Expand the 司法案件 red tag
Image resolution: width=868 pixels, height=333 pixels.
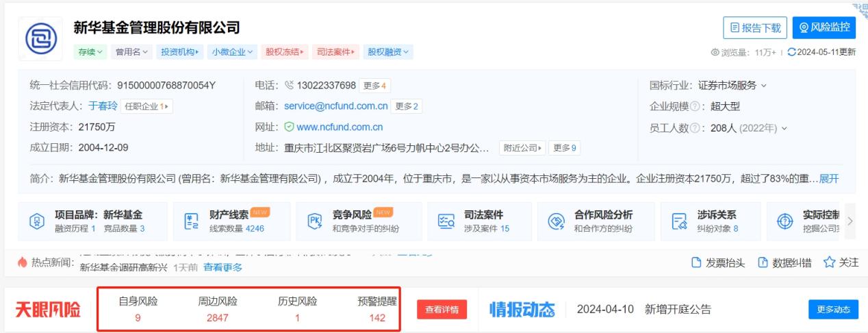click(336, 51)
